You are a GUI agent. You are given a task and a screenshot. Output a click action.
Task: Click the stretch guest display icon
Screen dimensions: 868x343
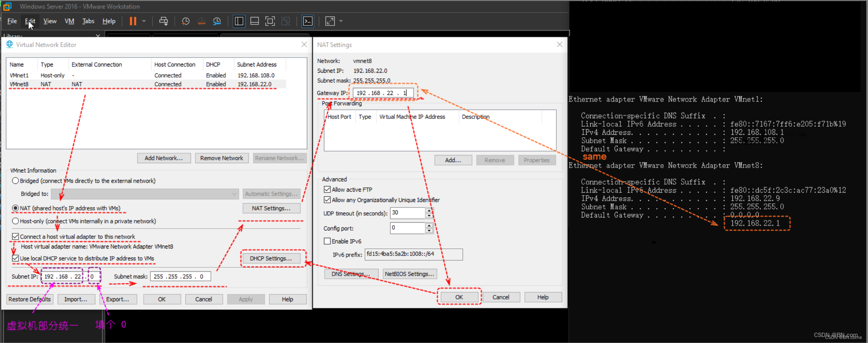[x=330, y=21]
